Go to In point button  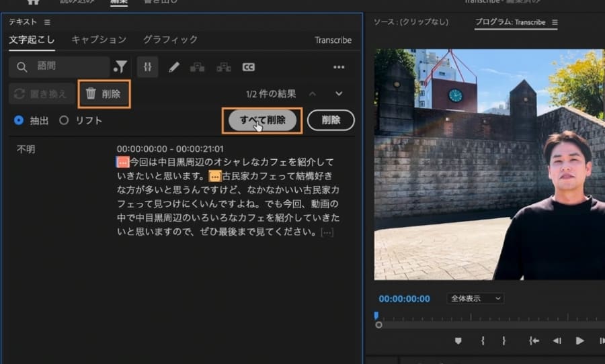pos(534,341)
